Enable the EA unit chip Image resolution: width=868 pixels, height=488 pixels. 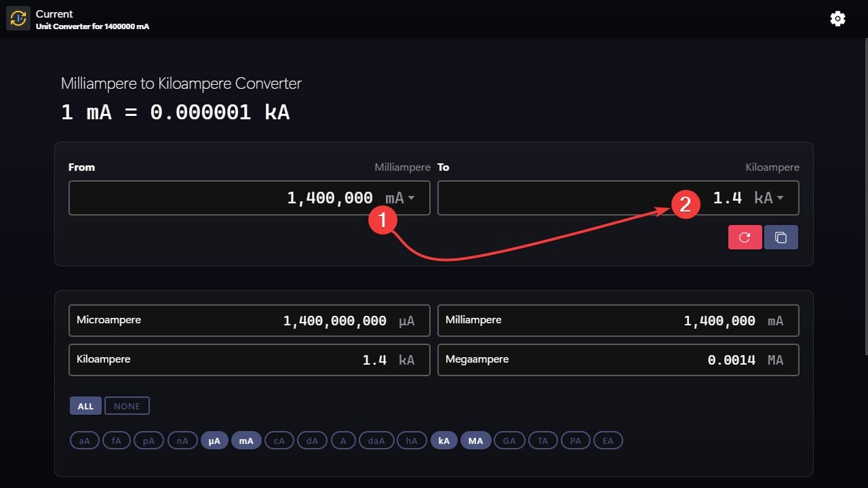coord(608,441)
